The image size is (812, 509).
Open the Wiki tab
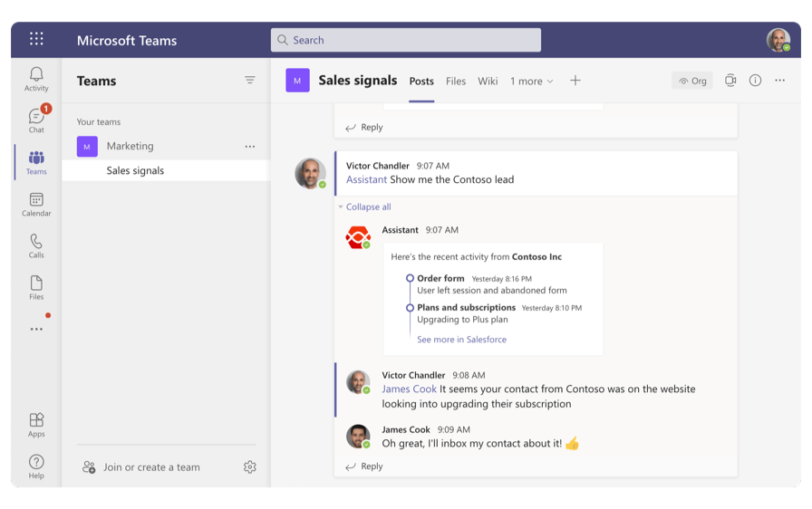pos(488,82)
